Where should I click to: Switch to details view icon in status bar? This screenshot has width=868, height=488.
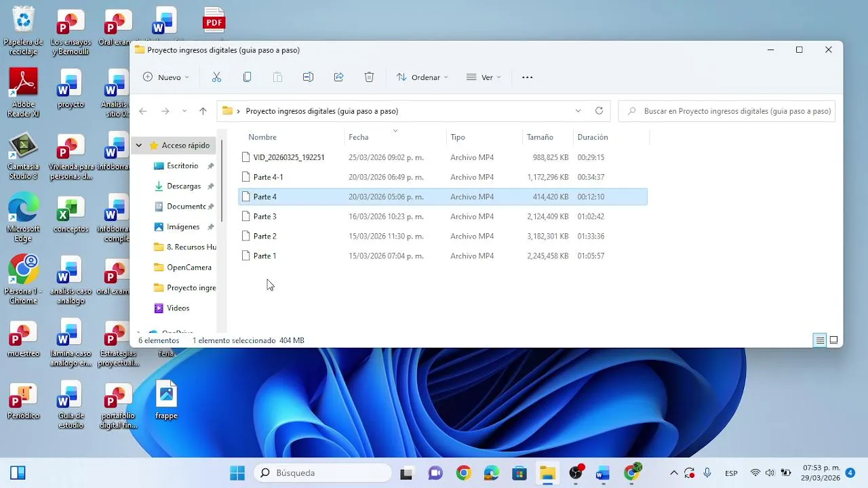820,340
